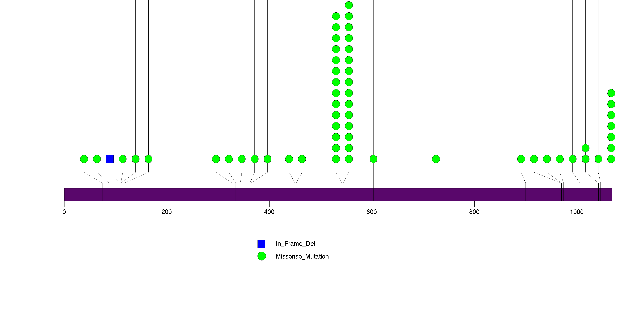Click the 0 axis tick label
Screen dimensions: 644x322
(x=64, y=212)
